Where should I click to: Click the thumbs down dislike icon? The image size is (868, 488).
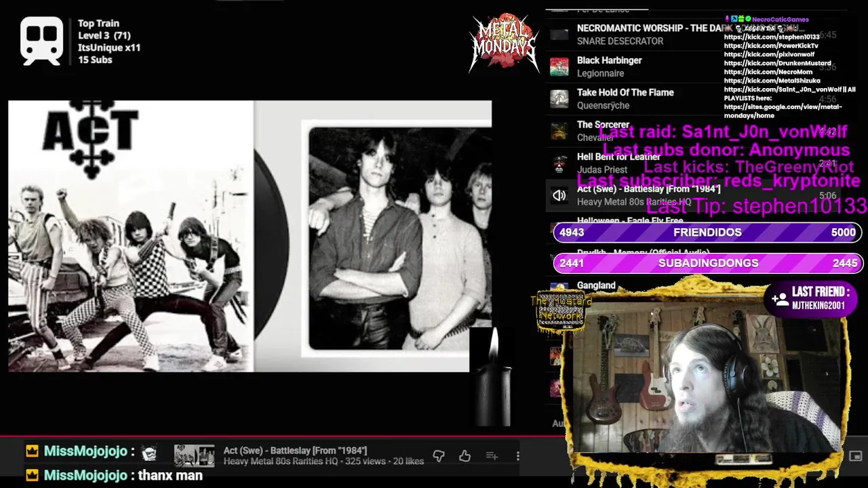coord(439,456)
